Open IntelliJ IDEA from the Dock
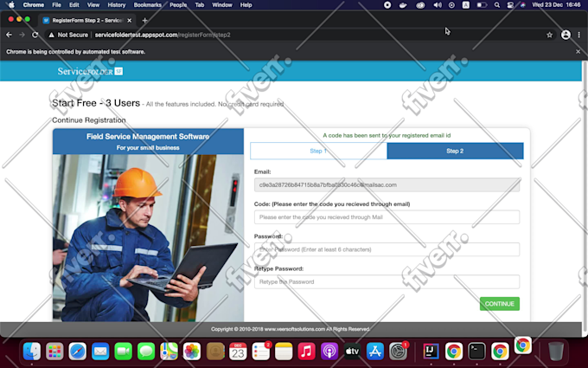This screenshot has height=368, width=588. [x=431, y=352]
